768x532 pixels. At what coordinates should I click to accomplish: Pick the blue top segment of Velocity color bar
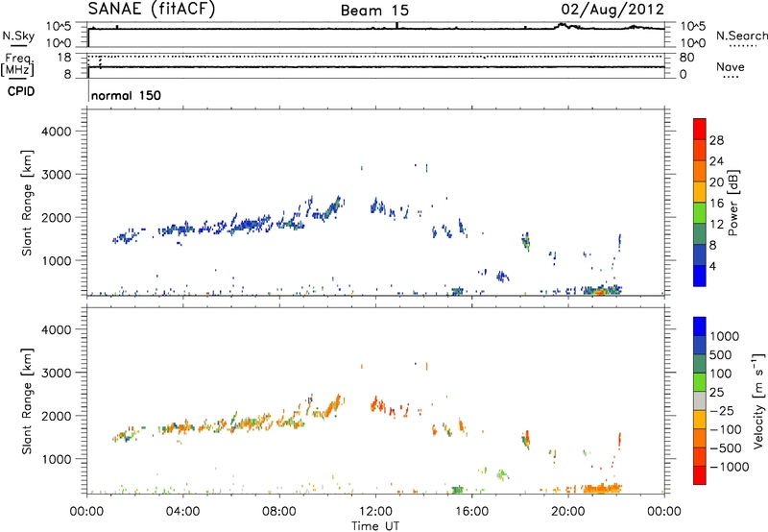tap(700, 326)
